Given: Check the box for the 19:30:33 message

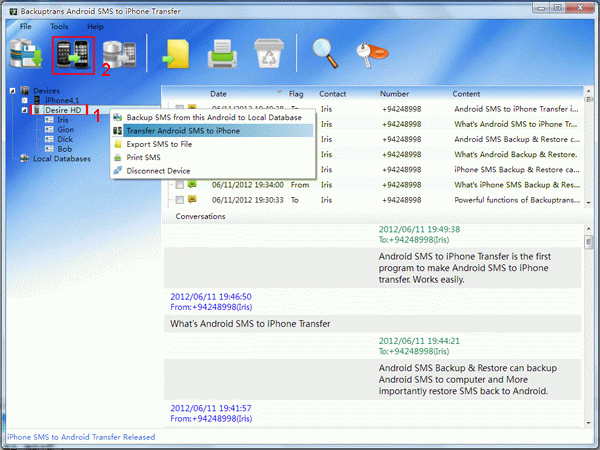Looking at the screenshot, I should coord(179,200).
